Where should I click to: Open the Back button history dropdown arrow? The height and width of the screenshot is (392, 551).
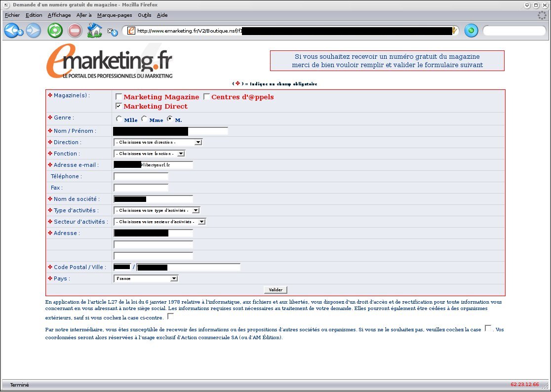21,33
